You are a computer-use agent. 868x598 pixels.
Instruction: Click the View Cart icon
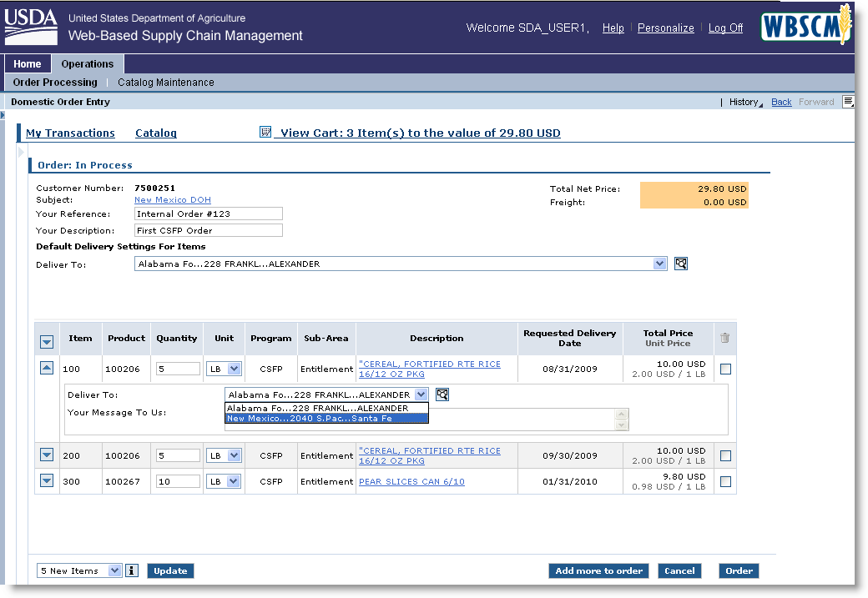click(265, 133)
